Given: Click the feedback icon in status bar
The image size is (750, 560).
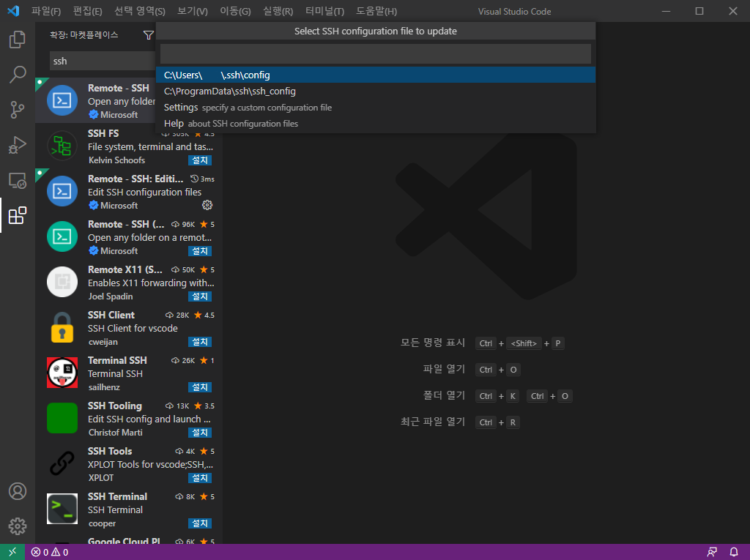Looking at the screenshot, I should pyautogui.click(x=712, y=552).
